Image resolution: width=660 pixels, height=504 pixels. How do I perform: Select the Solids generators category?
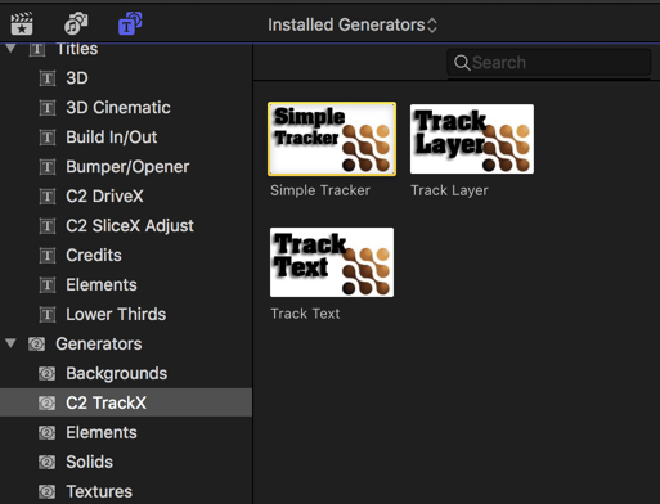(126, 462)
